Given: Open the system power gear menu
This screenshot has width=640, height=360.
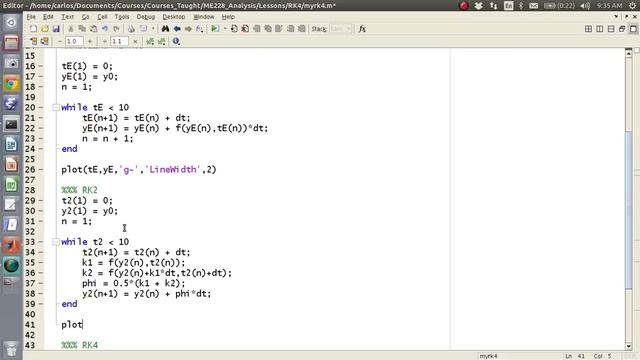Looking at the screenshot, I should click(633, 6).
